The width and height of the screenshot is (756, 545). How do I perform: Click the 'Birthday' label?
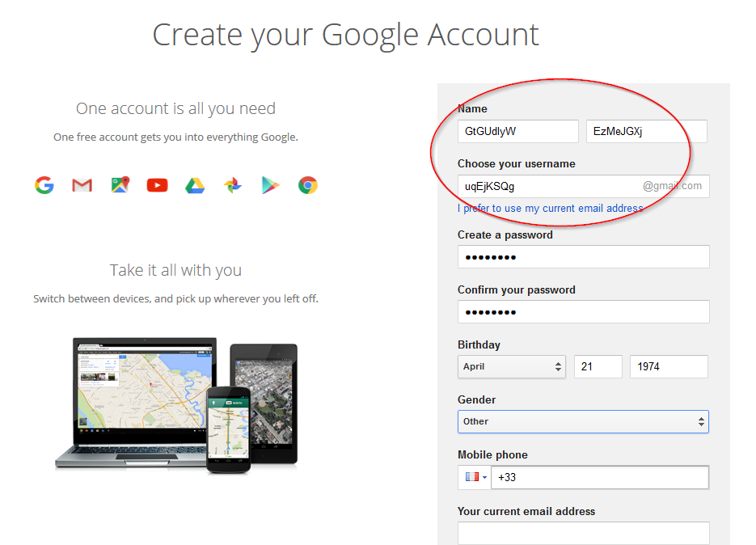coord(479,344)
